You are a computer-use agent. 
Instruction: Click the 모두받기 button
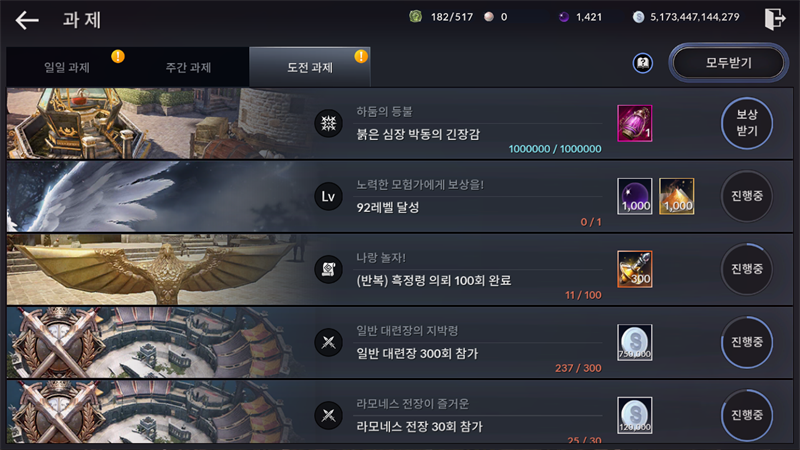tap(729, 63)
